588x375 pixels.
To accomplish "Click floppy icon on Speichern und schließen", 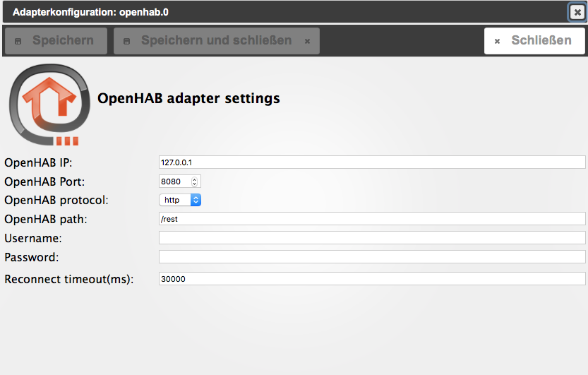I will [x=127, y=42].
